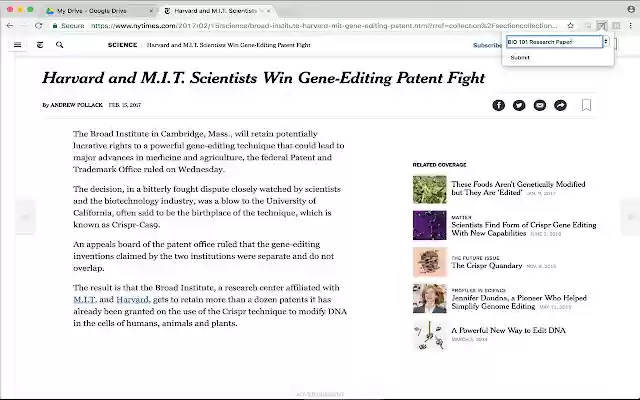Click the header article title text next to SCIENCE
The image size is (640, 400).
coord(229,45)
